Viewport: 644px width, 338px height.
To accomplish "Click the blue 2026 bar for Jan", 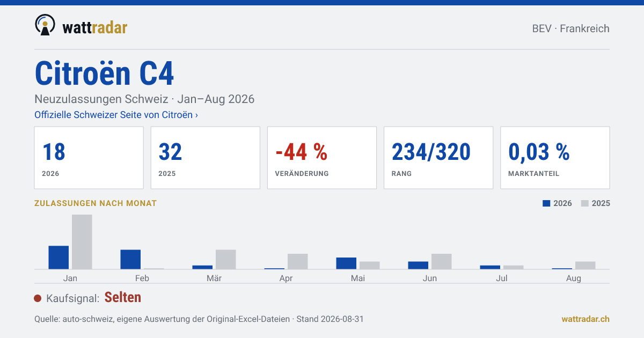I will click(58, 258).
